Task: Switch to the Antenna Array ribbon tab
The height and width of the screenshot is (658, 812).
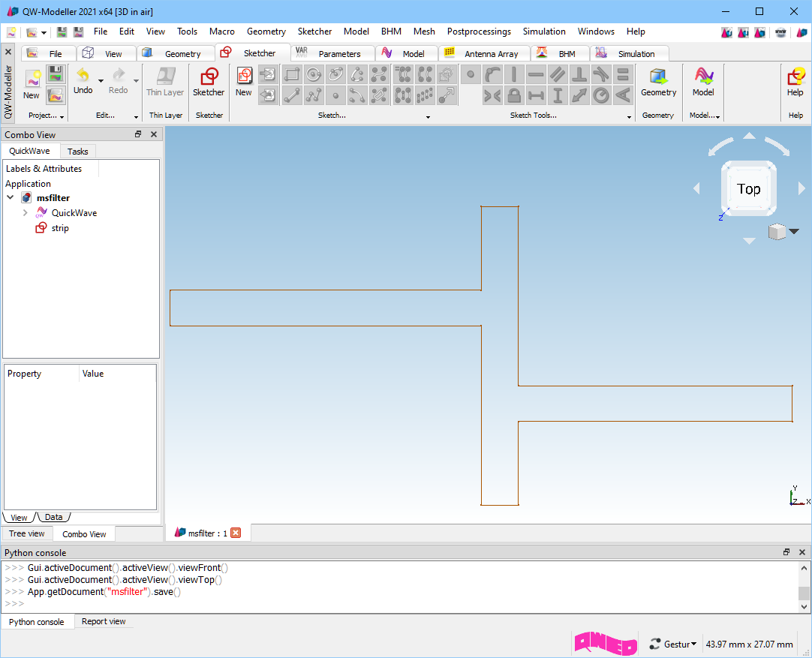Action: click(x=485, y=53)
